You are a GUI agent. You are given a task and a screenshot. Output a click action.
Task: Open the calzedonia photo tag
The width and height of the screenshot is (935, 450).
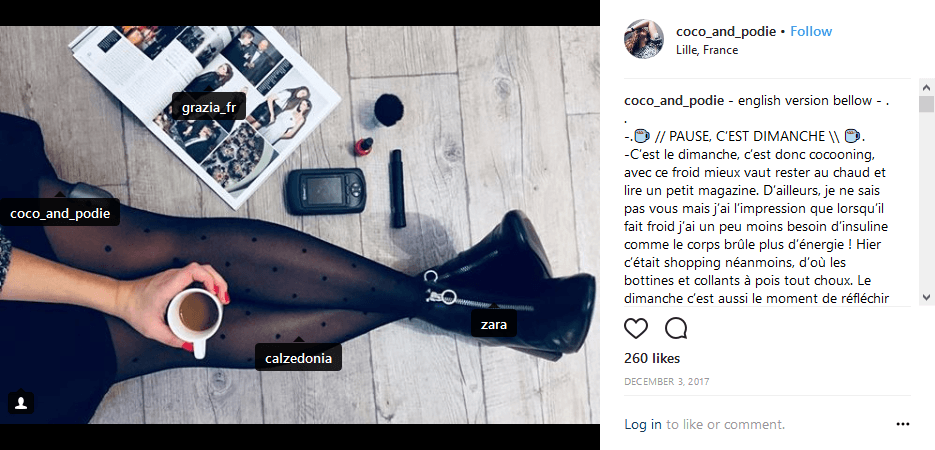point(298,359)
